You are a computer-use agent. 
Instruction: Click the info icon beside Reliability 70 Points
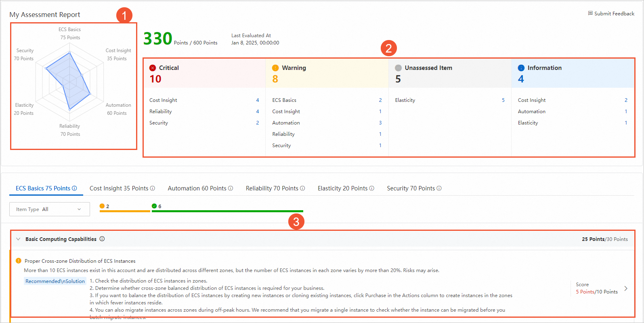tap(302, 188)
